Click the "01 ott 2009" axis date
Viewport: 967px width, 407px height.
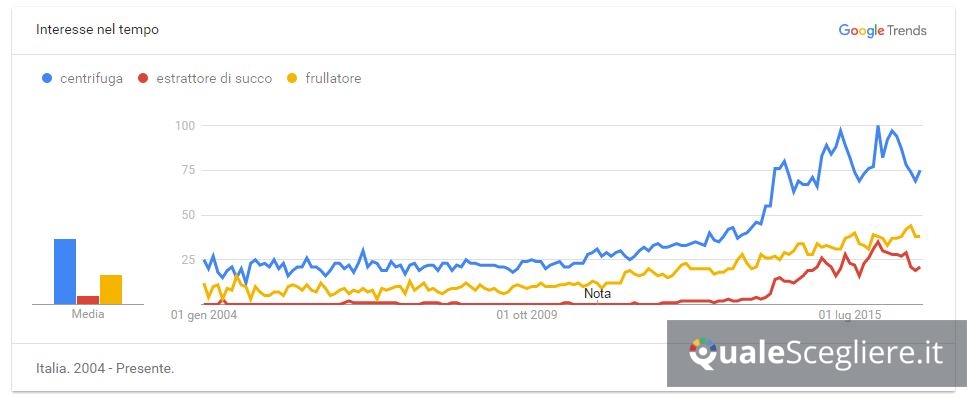coord(526,315)
